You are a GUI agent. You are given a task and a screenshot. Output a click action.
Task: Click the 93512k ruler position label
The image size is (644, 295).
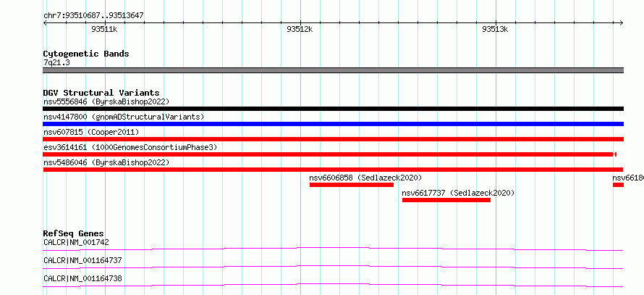300,29
